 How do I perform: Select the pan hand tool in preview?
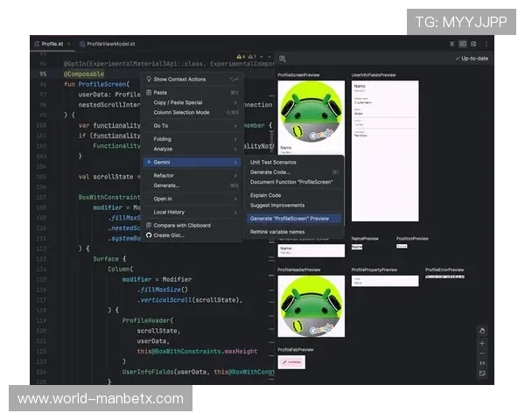tap(481, 330)
